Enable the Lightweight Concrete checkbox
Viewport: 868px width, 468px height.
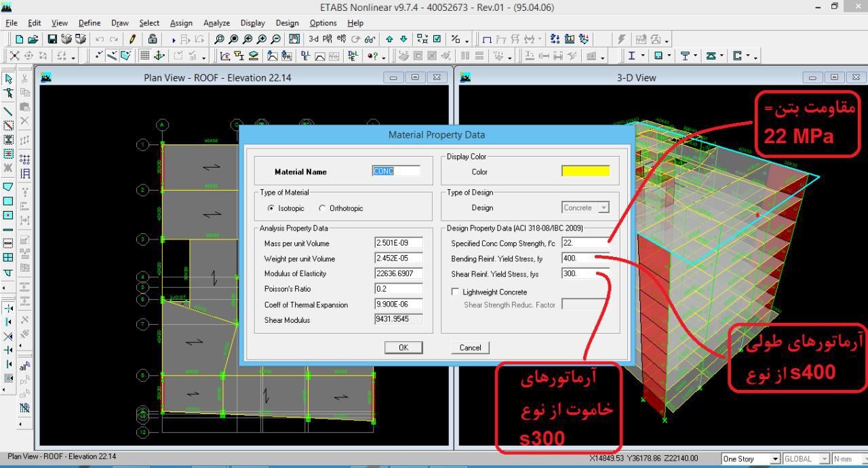(x=455, y=292)
